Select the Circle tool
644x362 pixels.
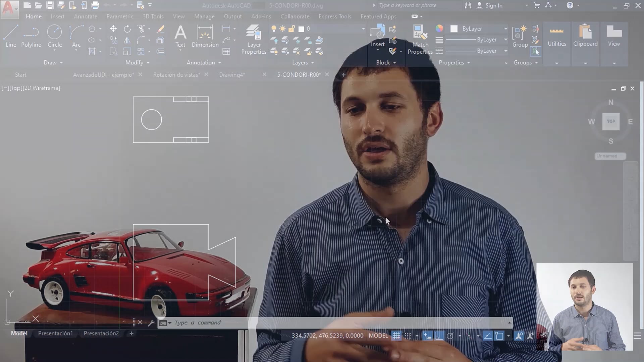[55, 35]
